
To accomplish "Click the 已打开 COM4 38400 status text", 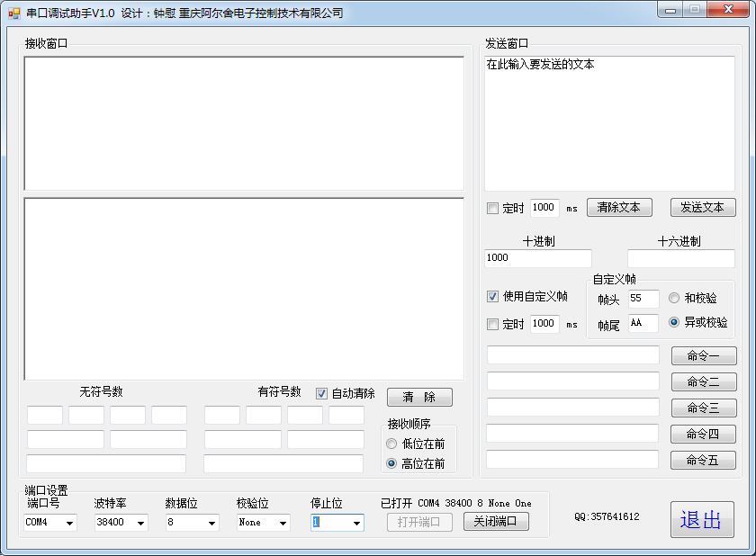I will tap(455, 504).
